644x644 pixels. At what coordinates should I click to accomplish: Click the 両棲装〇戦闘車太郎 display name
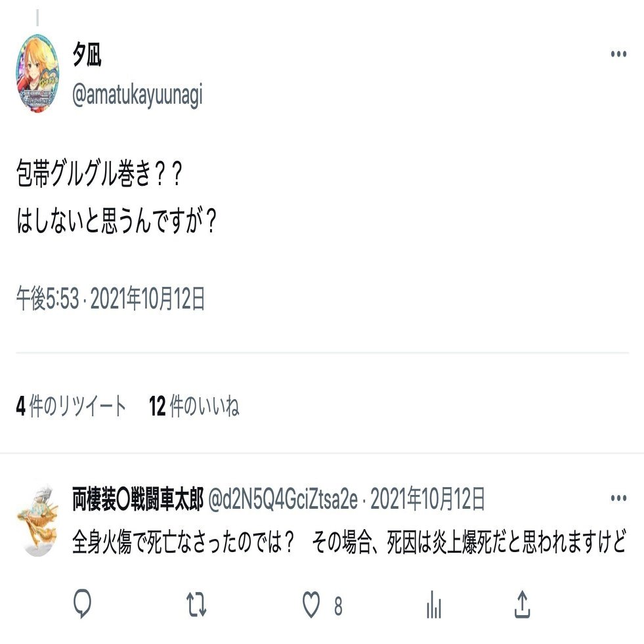point(138,499)
